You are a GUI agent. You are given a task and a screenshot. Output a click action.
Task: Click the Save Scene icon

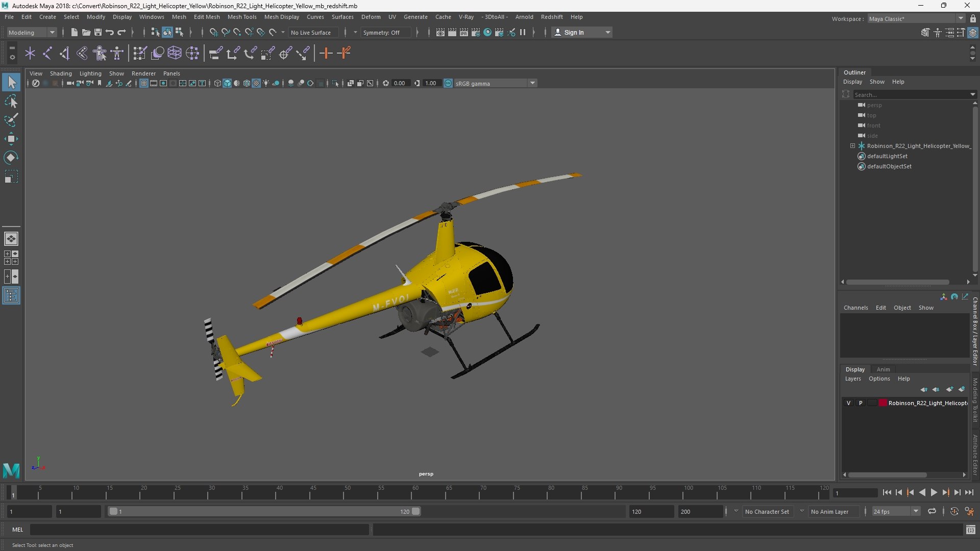(98, 32)
